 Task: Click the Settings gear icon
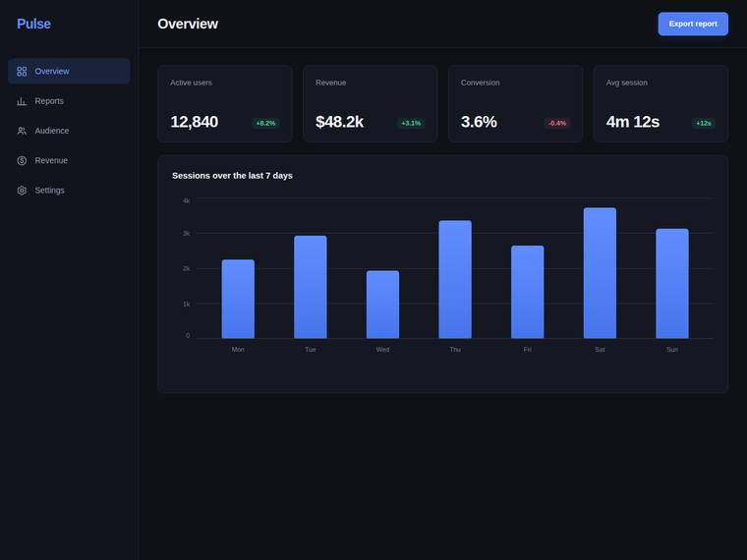pos(22,191)
